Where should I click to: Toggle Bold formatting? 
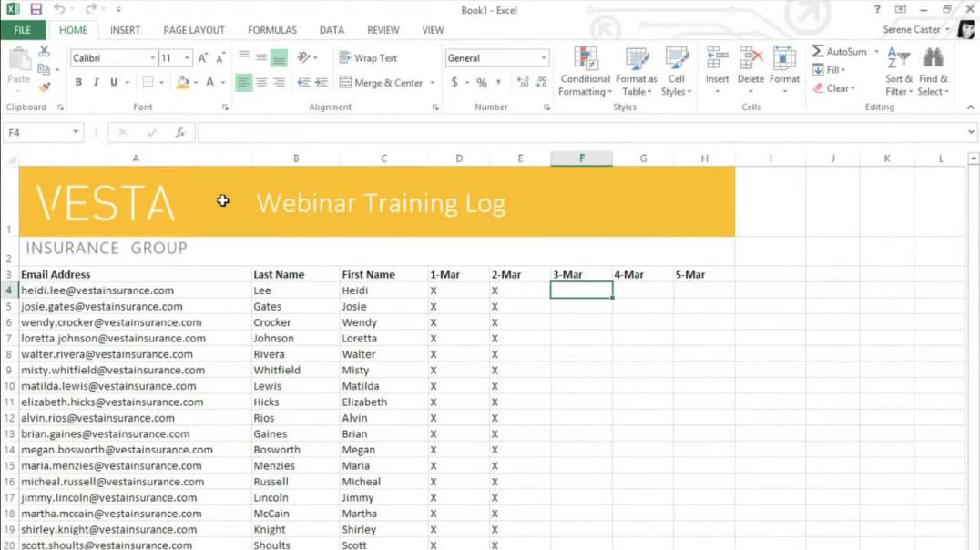point(78,82)
